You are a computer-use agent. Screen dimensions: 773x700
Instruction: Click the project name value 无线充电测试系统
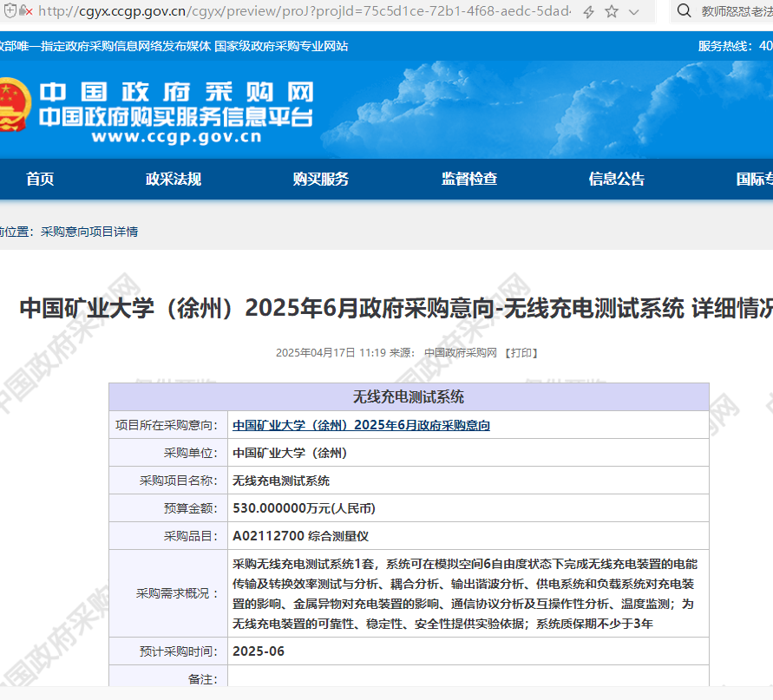(281, 481)
